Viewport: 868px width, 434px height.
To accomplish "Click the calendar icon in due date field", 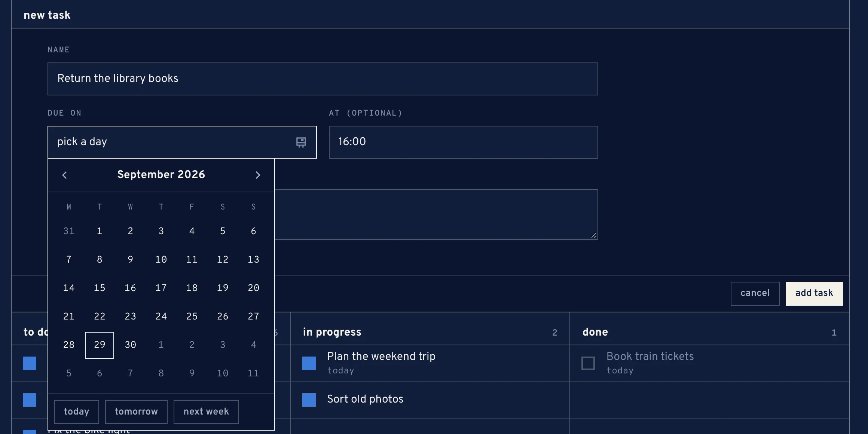I will tap(301, 142).
